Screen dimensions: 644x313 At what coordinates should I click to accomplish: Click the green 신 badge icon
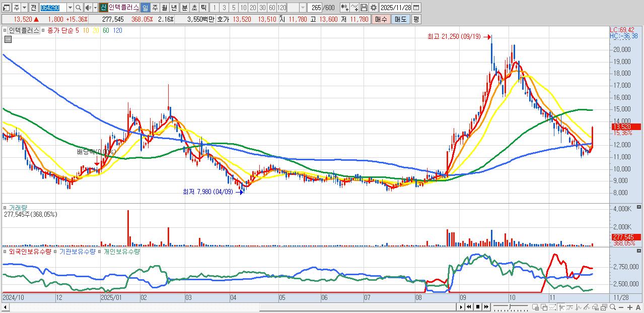tap(103, 8)
